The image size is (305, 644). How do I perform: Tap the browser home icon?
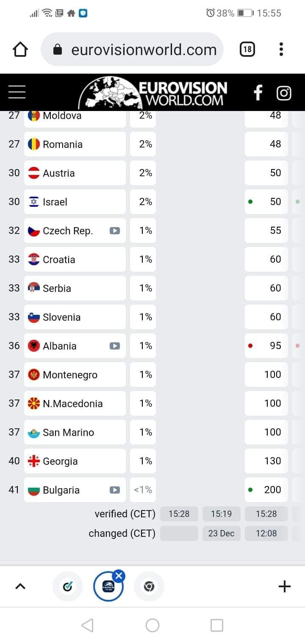click(20, 50)
